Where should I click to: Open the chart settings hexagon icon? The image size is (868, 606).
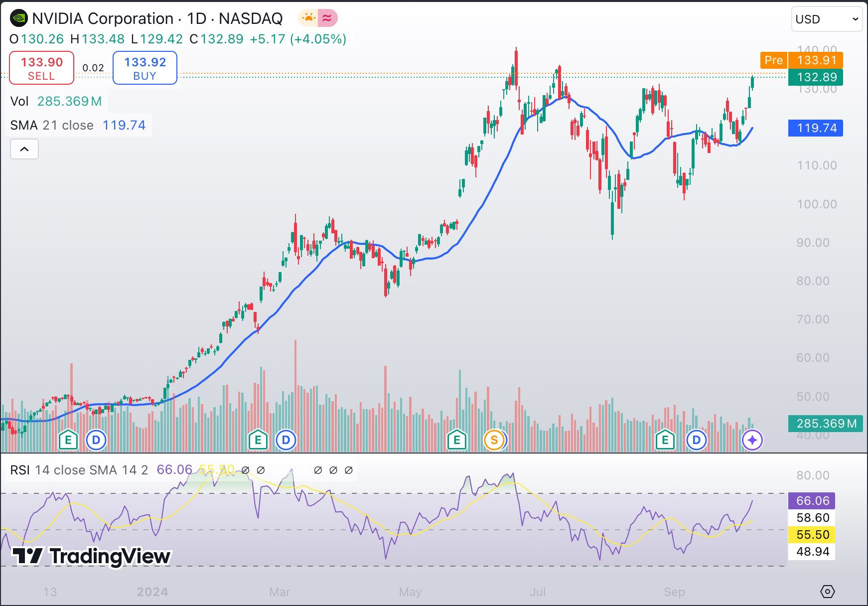827,592
